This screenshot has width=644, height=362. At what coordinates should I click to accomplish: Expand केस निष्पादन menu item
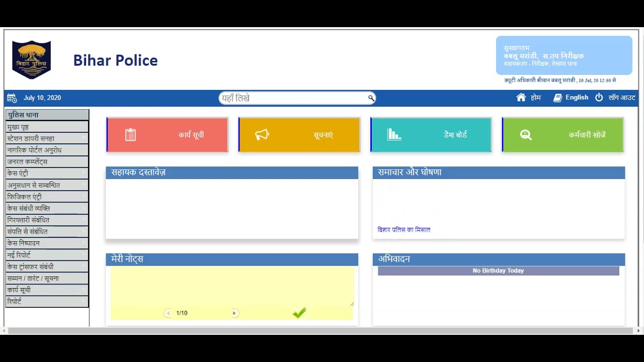47,243
